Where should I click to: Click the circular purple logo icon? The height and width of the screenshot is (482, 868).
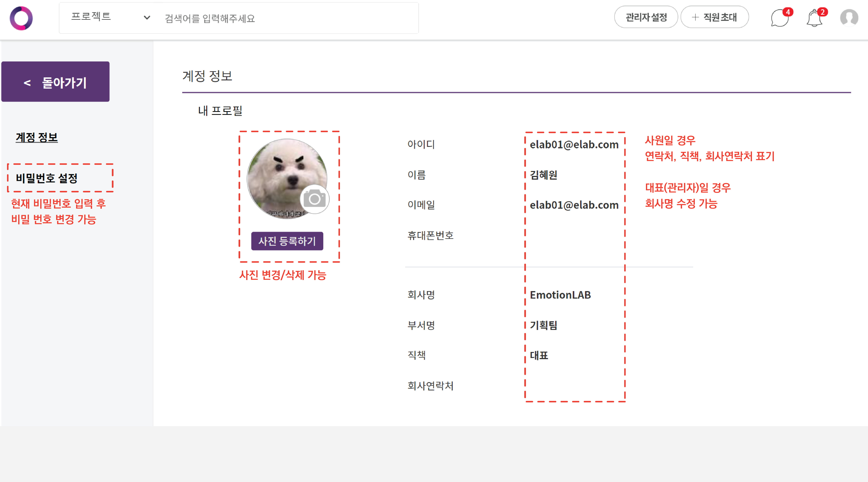[21, 18]
